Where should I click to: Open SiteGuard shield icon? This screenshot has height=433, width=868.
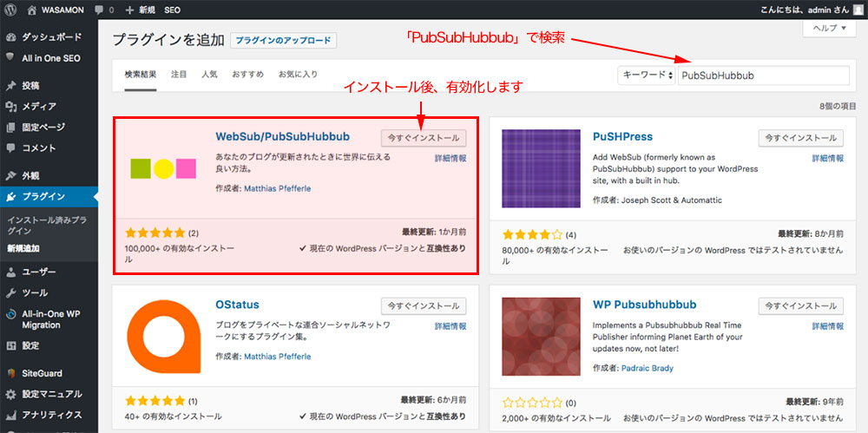point(10,373)
